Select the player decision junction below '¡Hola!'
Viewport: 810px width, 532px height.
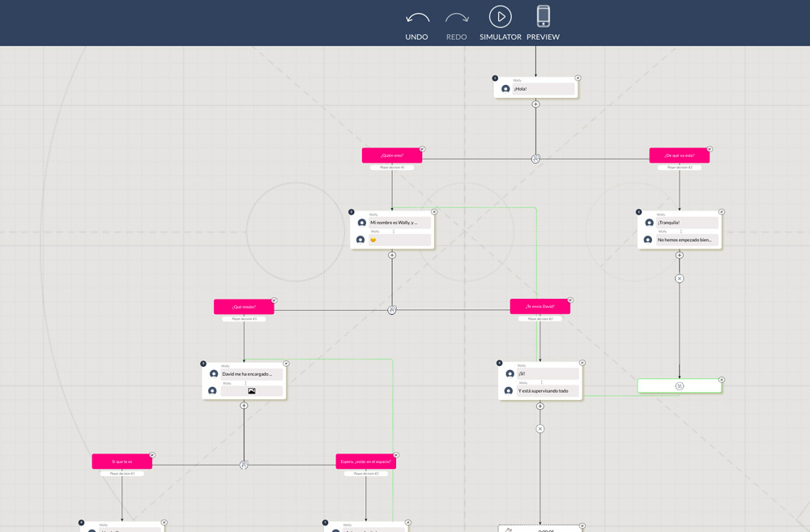pyautogui.click(x=535, y=159)
